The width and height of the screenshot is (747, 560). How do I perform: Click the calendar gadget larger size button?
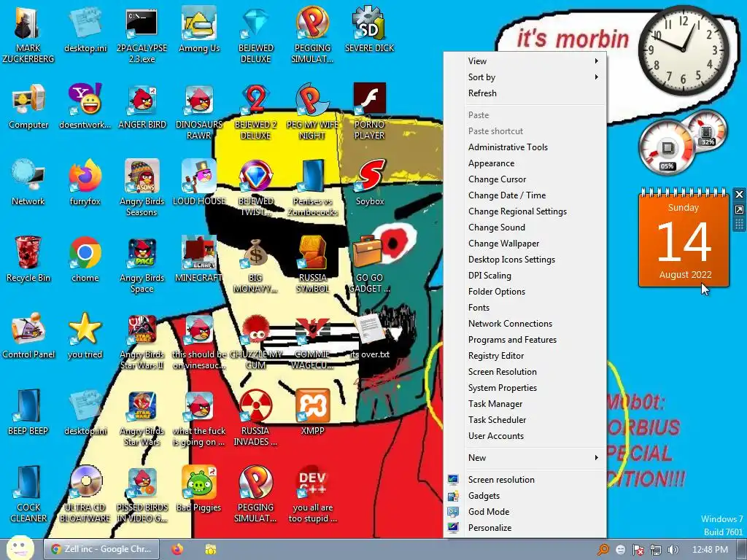click(x=739, y=209)
